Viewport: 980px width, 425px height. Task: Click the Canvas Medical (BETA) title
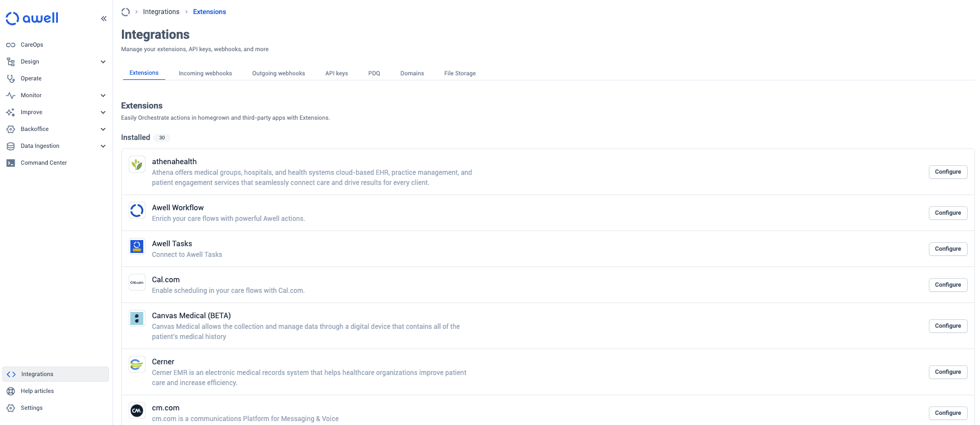coord(192,316)
